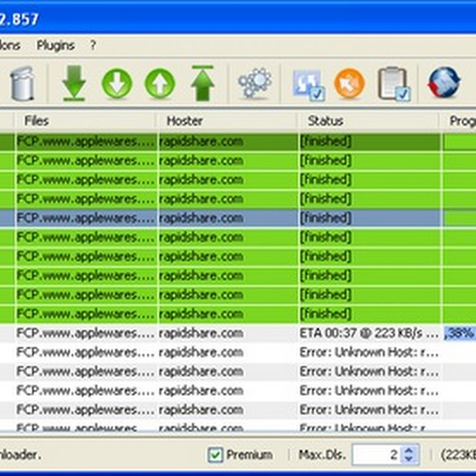Viewport: 476px width, 476px height.
Task: Open the Plugins menu
Action: click(55, 46)
